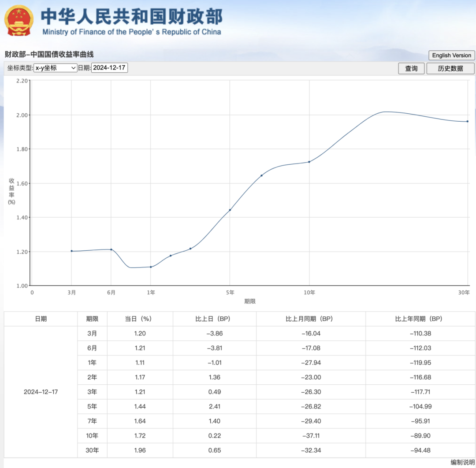The image size is (476, 468).
Task: Select the 1年 row term cell
Action: [x=92, y=362]
